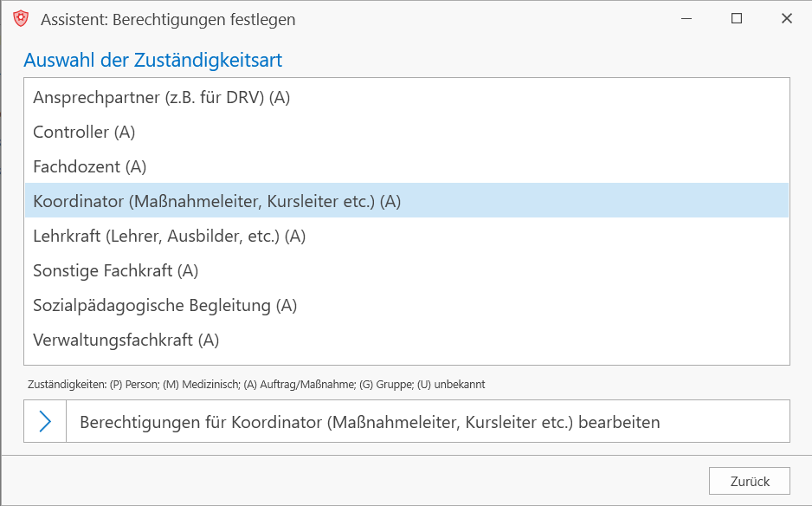Select Ansprechpartner (z.B. für DRV) entry
Image resolution: width=812 pixels, height=506 pixels.
tap(407, 97)
